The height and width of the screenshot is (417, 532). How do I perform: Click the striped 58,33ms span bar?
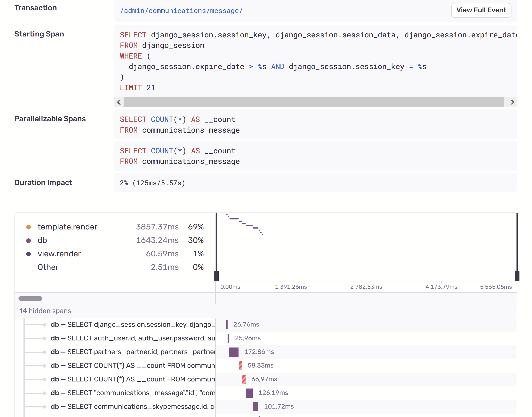[x=240, y=366]
